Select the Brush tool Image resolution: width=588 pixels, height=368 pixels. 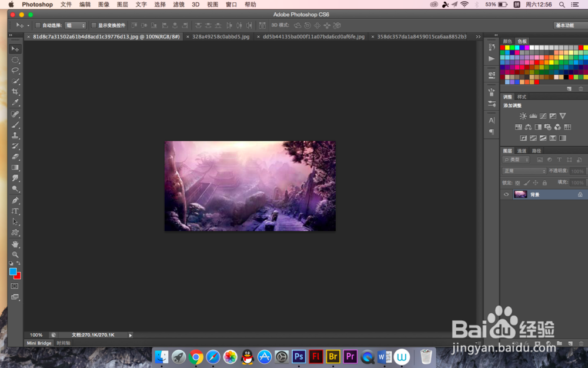tap(15, 125)
